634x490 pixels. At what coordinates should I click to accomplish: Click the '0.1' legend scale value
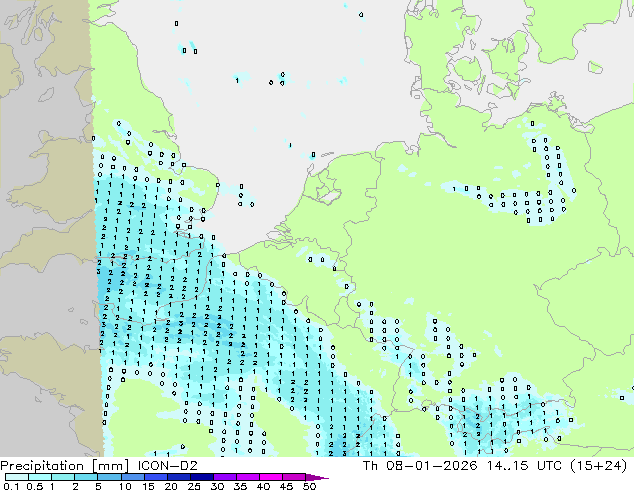(11, 486)
